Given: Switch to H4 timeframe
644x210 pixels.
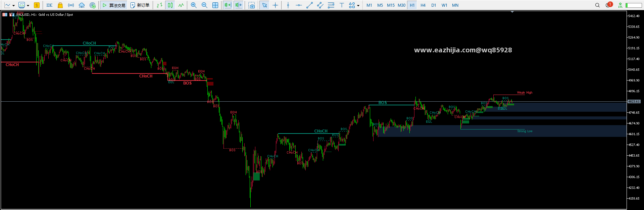Looking at the screenshot, I should (423, 5).
